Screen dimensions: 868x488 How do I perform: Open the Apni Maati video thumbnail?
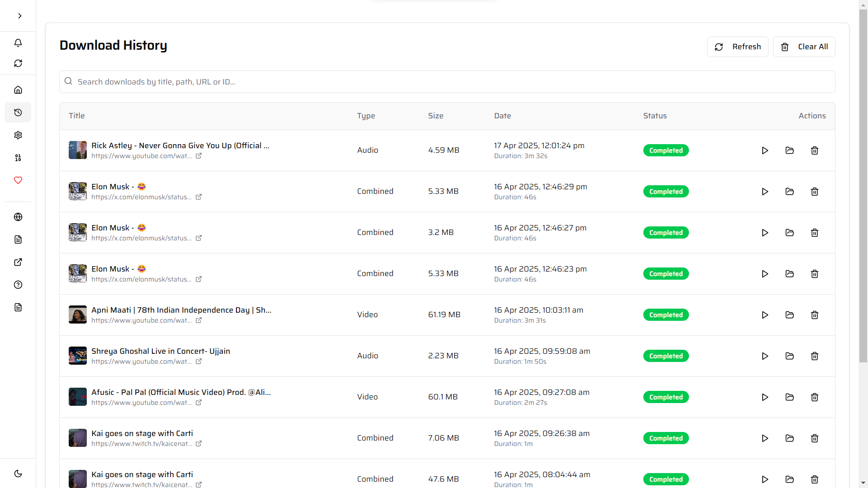coord(77,314)
